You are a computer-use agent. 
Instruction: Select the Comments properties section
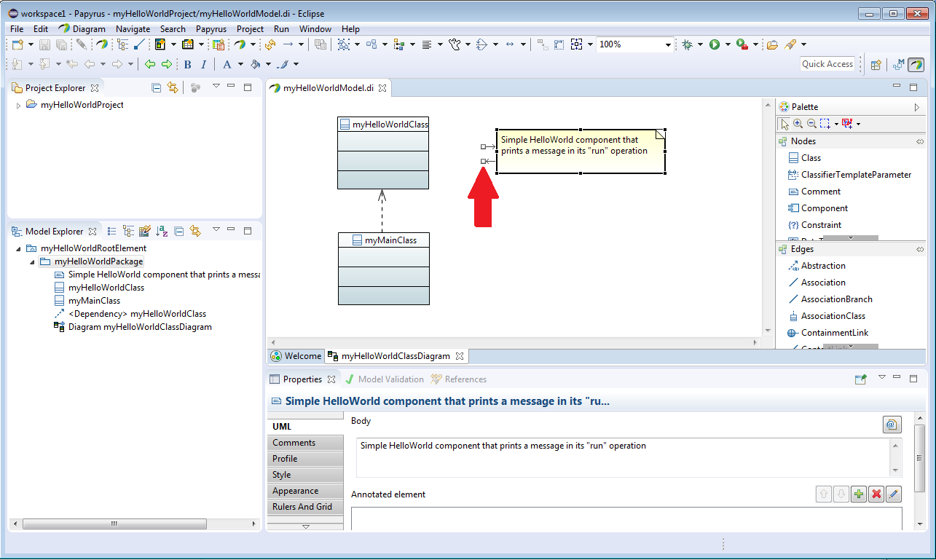pos(305,443)
